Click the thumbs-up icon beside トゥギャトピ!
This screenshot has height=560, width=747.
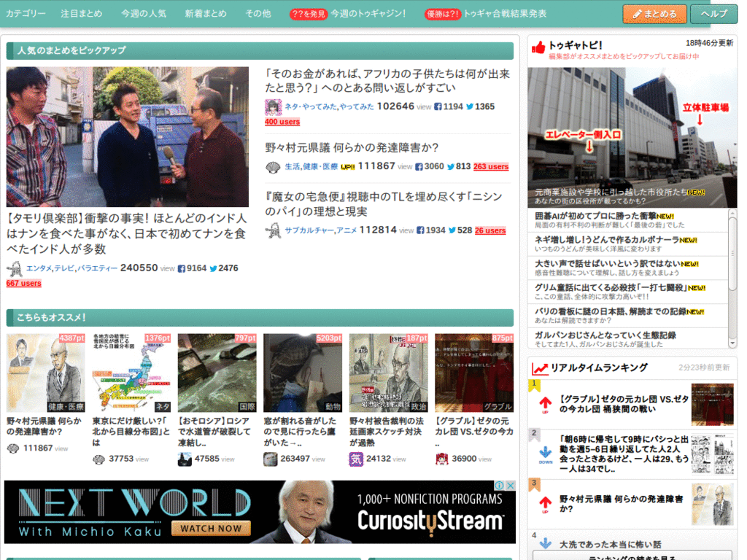(538, 47)
